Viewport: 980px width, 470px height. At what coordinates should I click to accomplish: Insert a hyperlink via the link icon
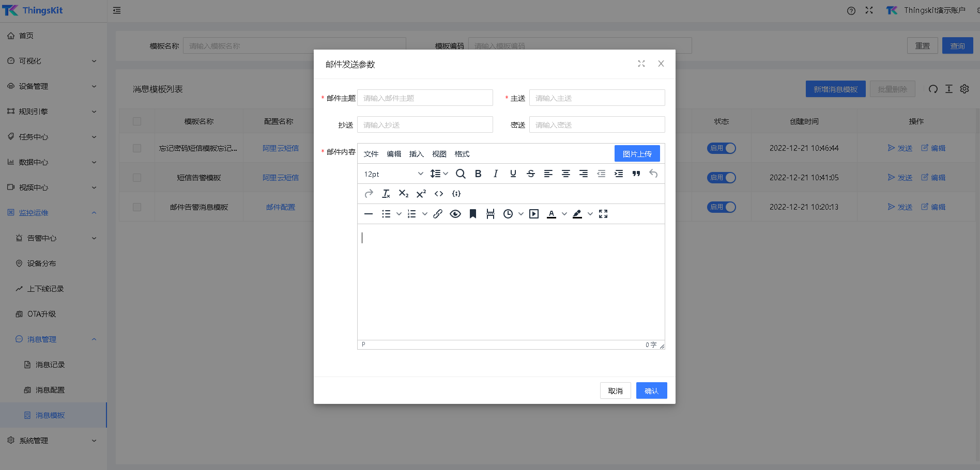(438, 214)
